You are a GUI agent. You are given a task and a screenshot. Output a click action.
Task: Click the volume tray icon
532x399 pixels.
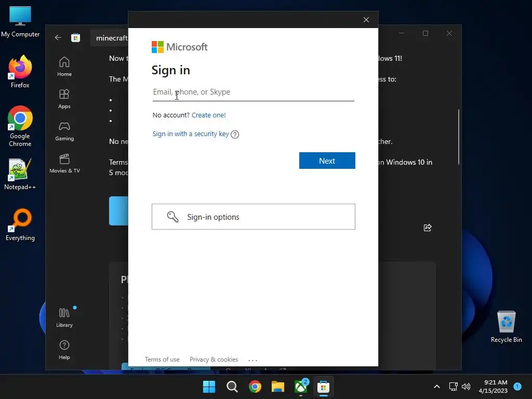(x=466, y=387)
